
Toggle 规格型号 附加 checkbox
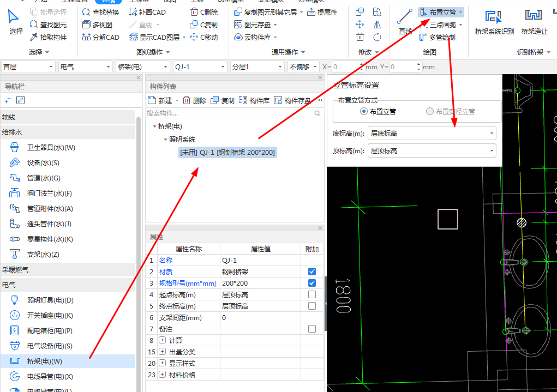coord(312,283)
